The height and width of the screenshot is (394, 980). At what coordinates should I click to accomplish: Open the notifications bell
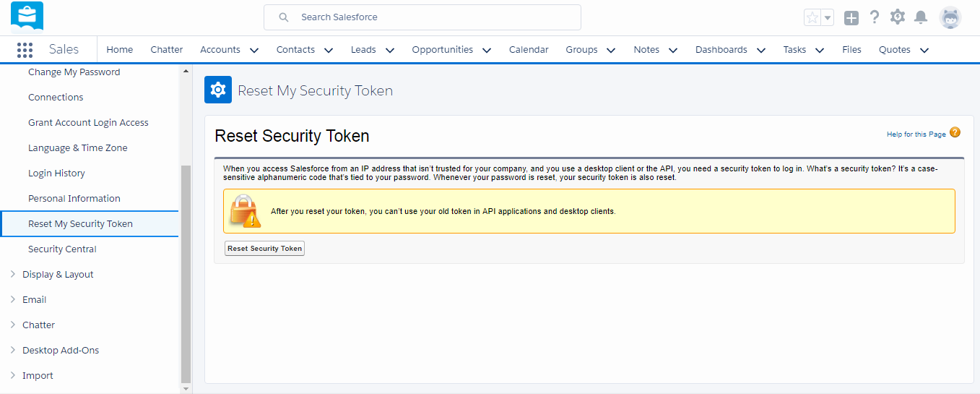click(x=921, y=17)
